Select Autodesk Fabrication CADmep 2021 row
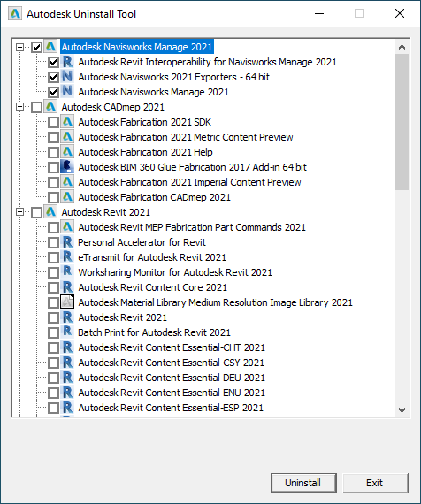This screenshot has width=421, height=504. (155, 197)
